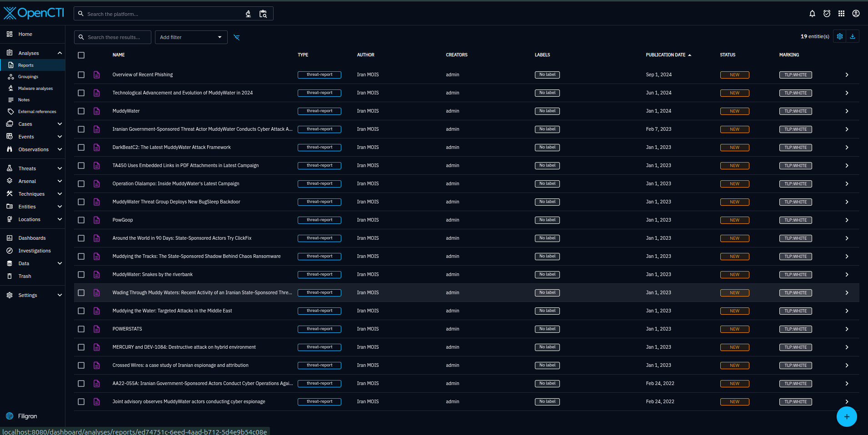
Task: Tick the Joint advisory report checkbox
Action: 81,401
